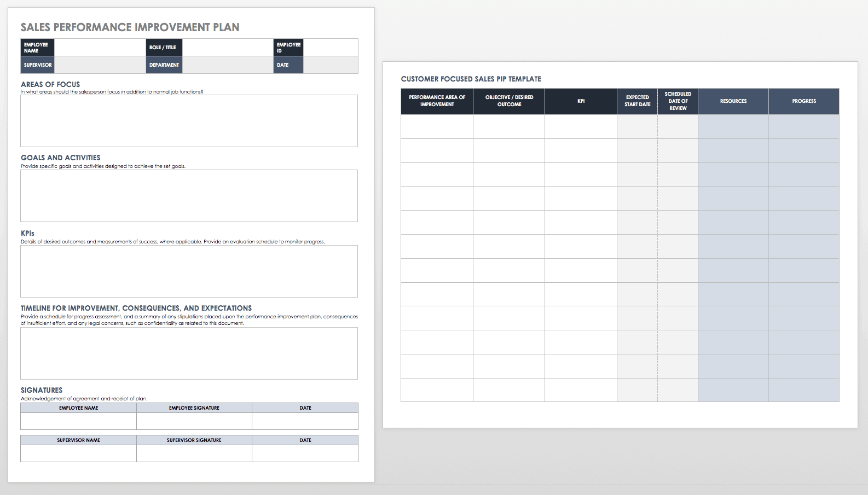
Task: Click the Resources column header
Action: (x=733, y=101)
